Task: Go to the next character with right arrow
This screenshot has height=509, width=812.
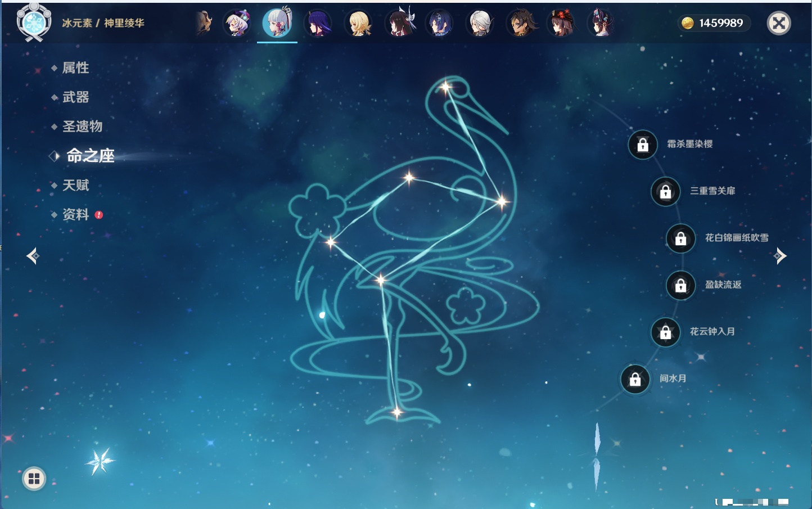Action: [x=780, y=256]
